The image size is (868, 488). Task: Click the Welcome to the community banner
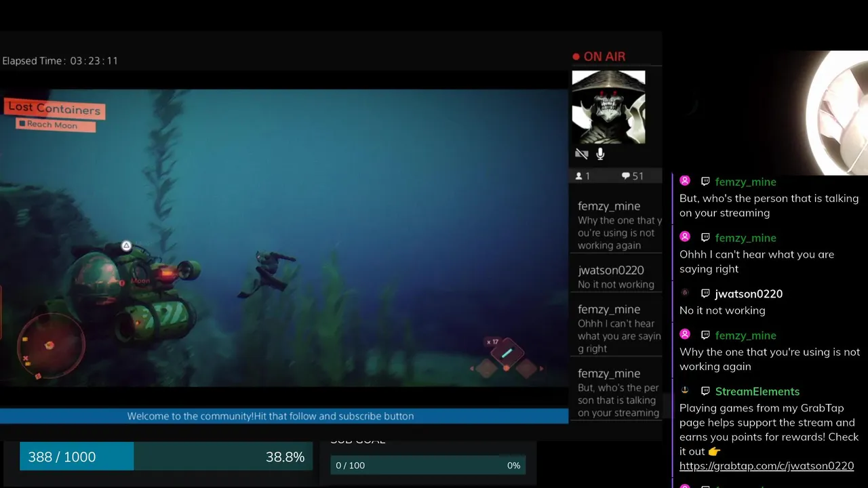[284, 416]
